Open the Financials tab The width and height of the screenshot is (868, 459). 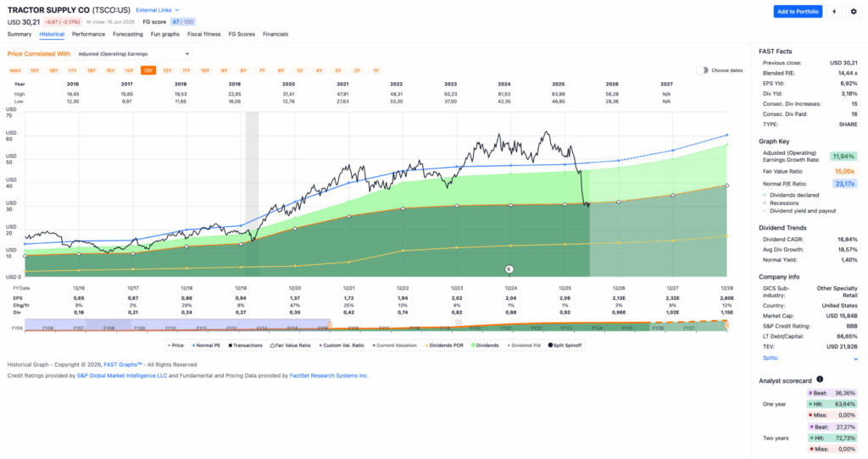[275, 34]
